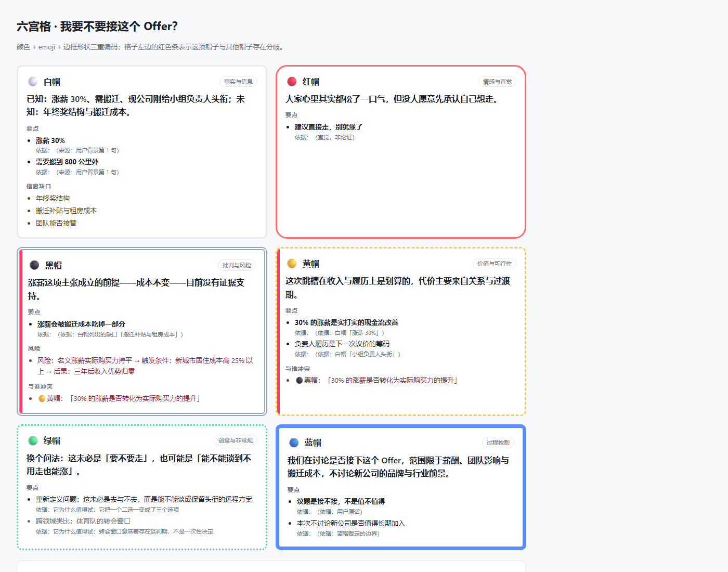Click the 年终奖结构 info gap item
This screenshot has height=572, width=728.
coord(53,198)
